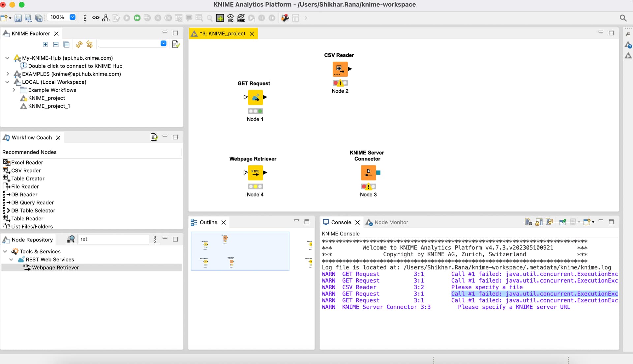Click the auto layout icon
Viewport: 633px width, 364px height.
tap(106, 18)
